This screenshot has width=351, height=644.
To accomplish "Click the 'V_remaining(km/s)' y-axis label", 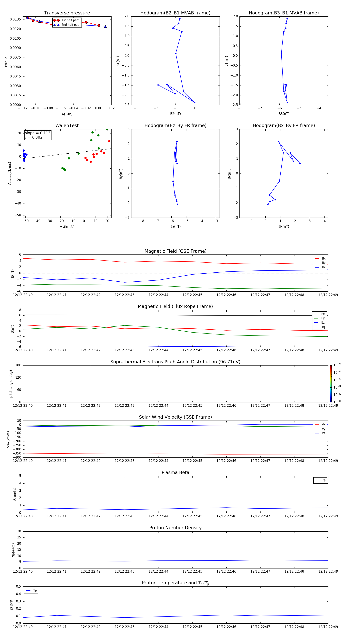I will point(10,173).
